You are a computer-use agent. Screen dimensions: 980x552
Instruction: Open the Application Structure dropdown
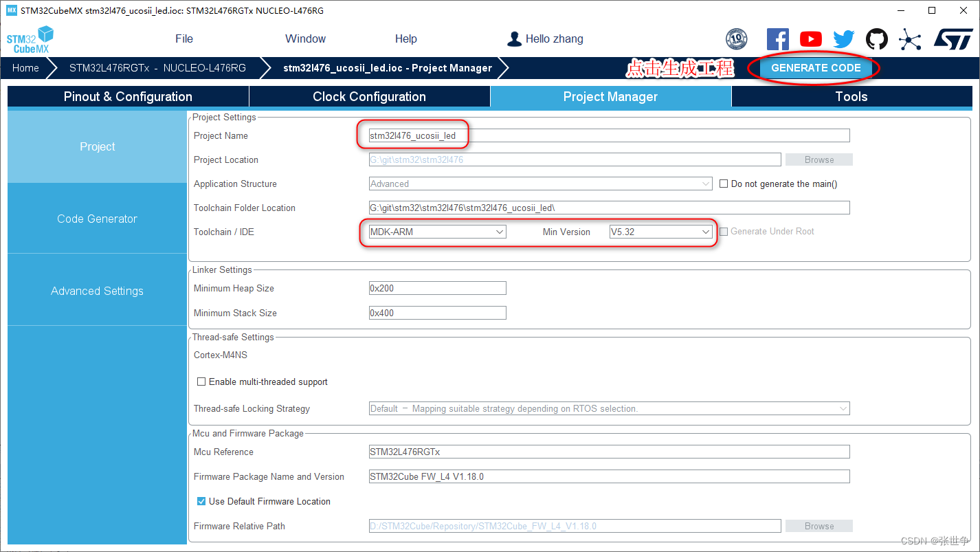click(x=541, y=184)
